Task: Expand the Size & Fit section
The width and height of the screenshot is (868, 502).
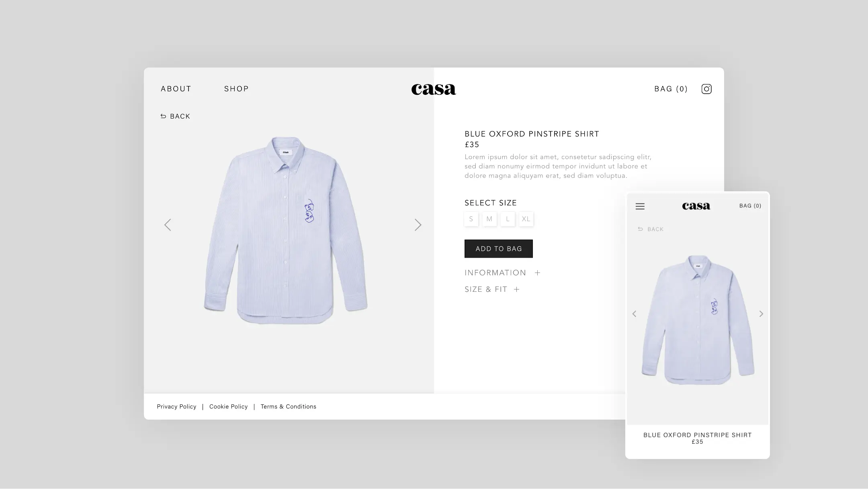Action: click(492, 289)
